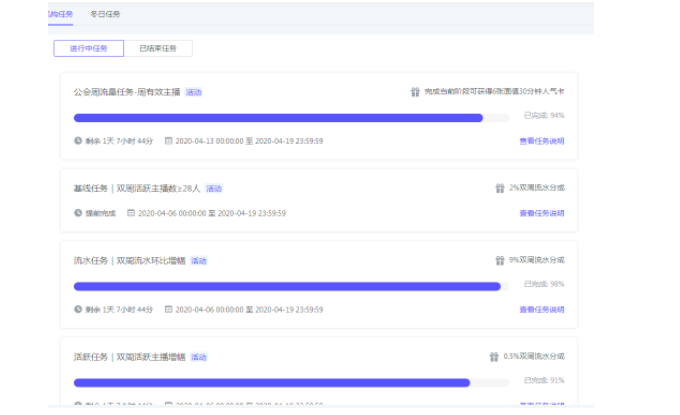Switch to 进行中任务 filter

click(89, 48)
